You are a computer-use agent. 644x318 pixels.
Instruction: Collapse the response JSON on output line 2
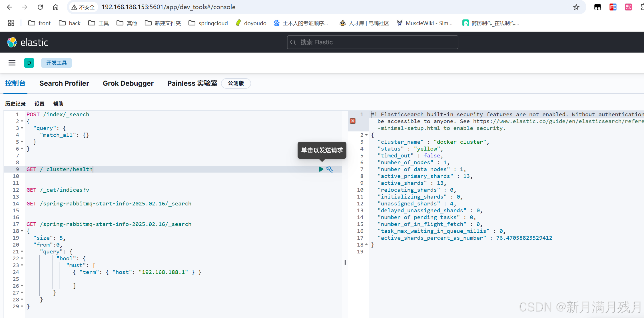click(x=366, y=135)
